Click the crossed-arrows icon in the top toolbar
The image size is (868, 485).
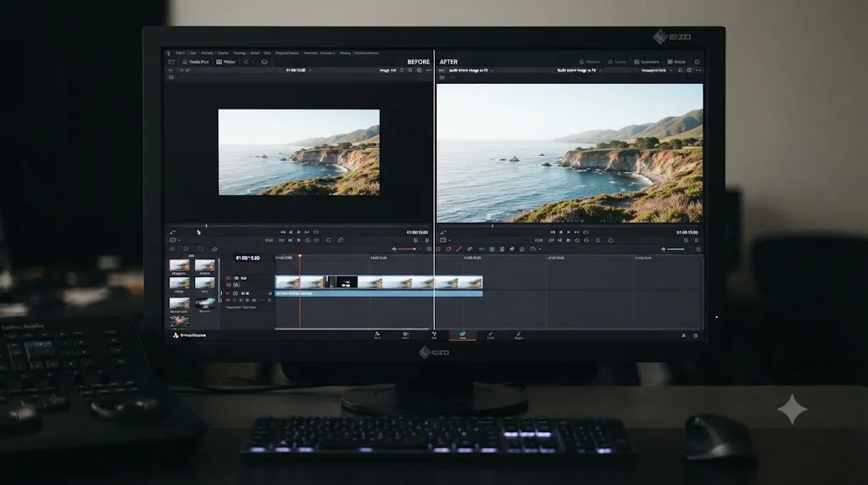point(246,62)
